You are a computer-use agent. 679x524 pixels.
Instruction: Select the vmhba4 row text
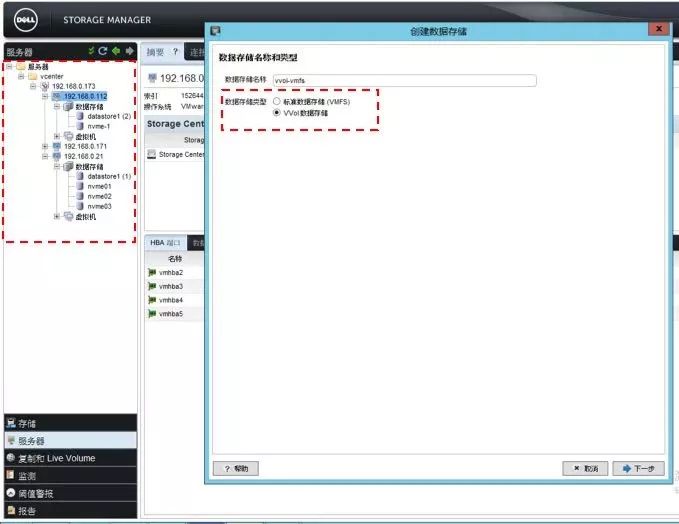pyautogui.click(x=171, y=300)
